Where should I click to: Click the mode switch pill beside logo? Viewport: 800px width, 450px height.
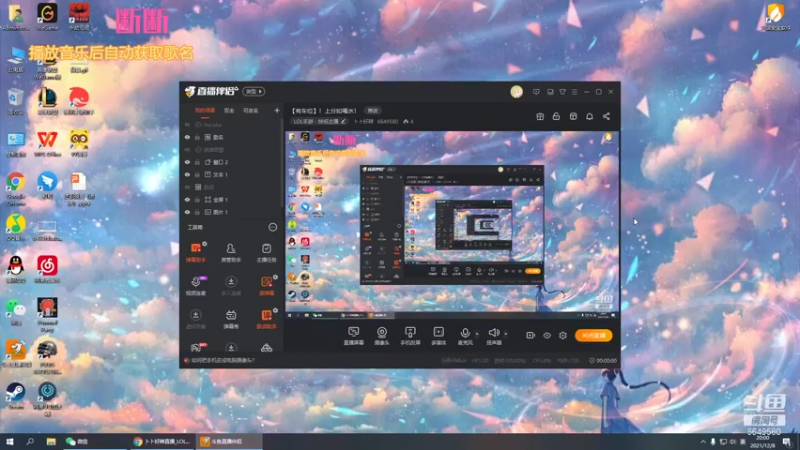tap(254, 92)
